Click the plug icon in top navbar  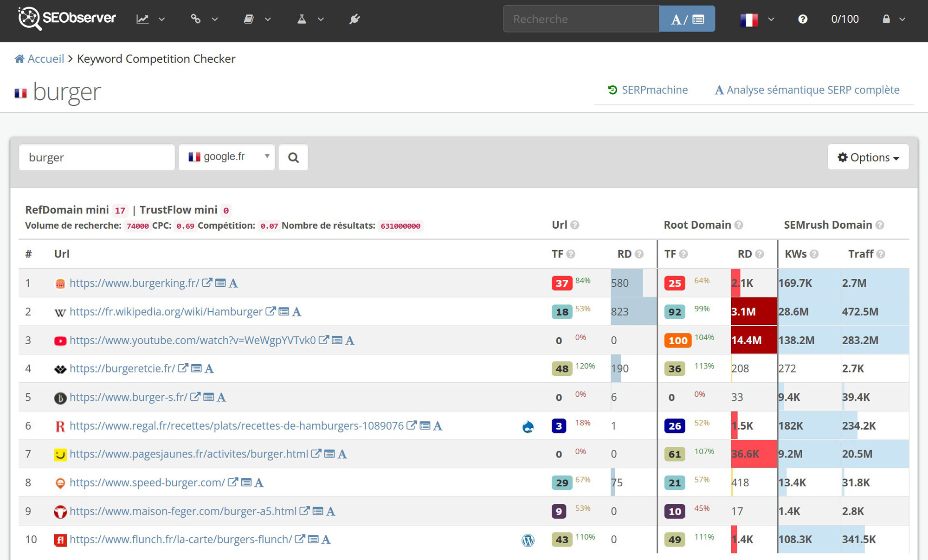354,19
